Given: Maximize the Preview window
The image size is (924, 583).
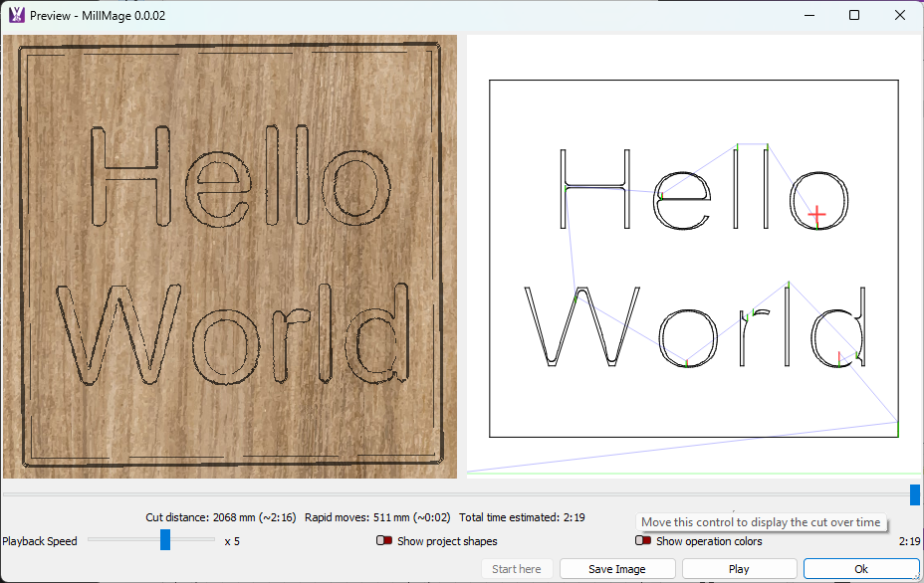Looking at the screenshot, I should [x=854, y=15].
